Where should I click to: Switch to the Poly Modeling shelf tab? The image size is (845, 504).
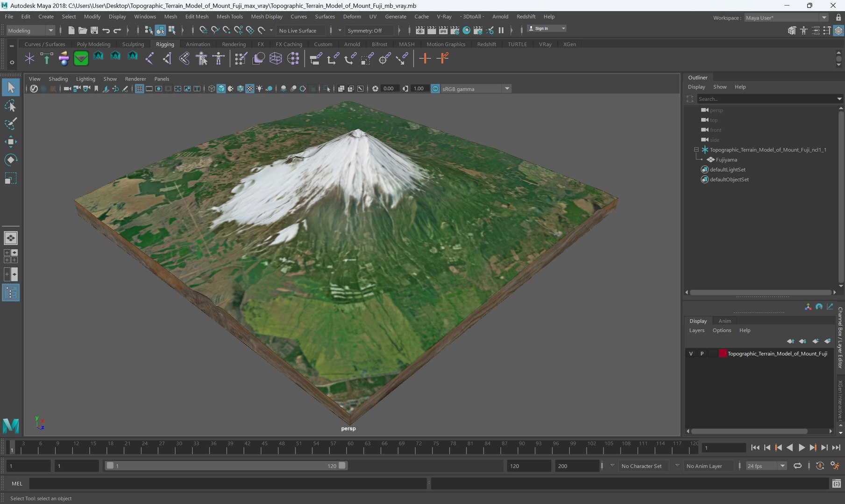93,44
